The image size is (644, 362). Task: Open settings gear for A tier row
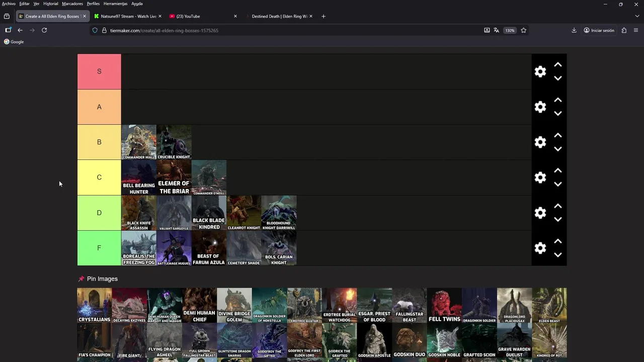[540, 107]
